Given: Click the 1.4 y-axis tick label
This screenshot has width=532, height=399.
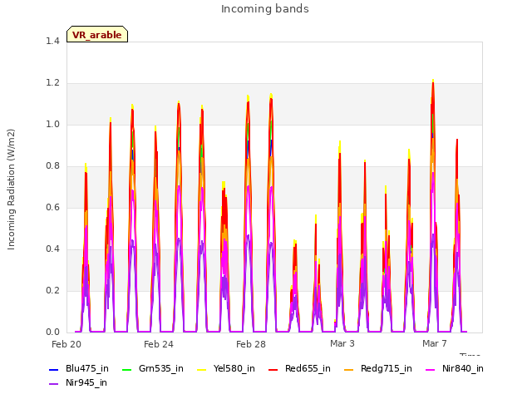Looking at the screenshot, I should pyautogui.click(x=52, y=42).
